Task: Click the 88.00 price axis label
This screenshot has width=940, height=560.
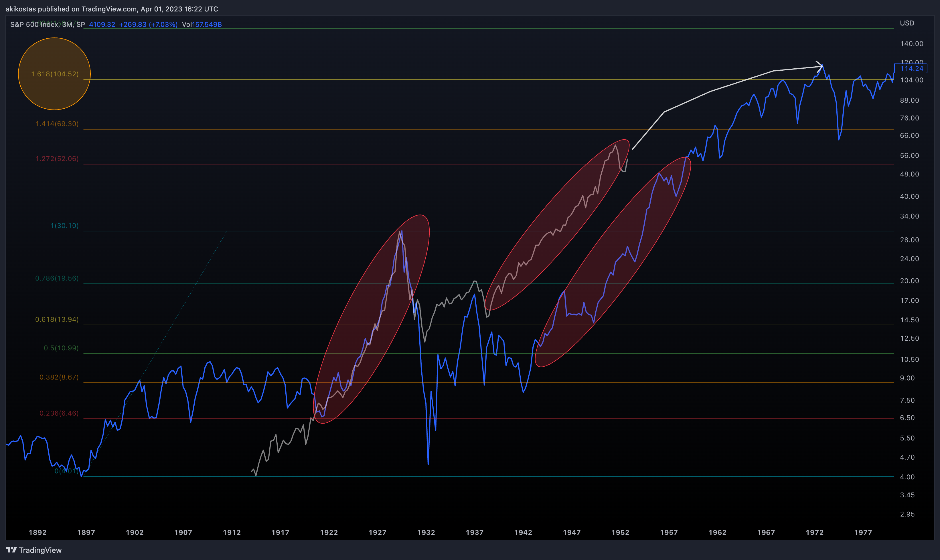Action: [x=909, y=100]
